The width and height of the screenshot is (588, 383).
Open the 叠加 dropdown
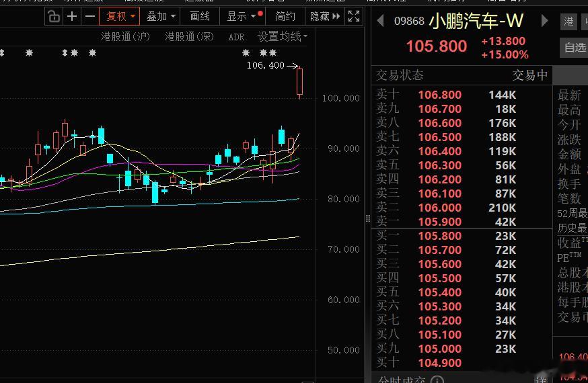coord(161,17)
